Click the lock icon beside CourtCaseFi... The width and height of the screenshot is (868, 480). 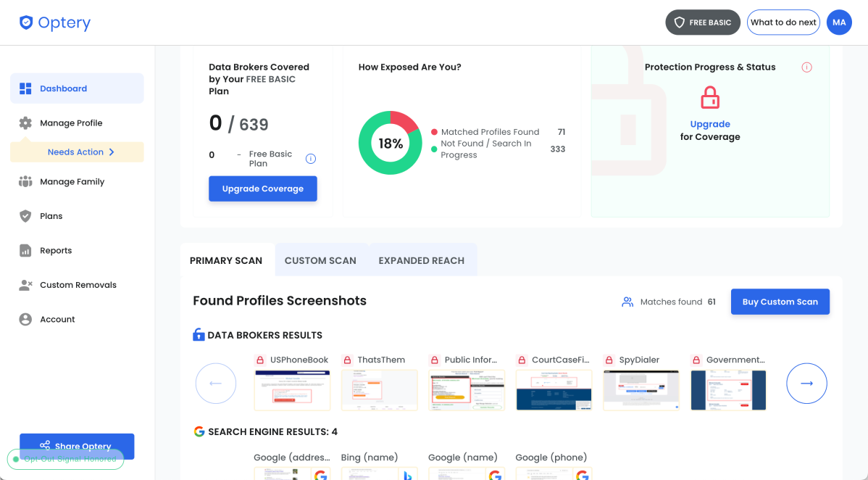click(x=522, y=360)
